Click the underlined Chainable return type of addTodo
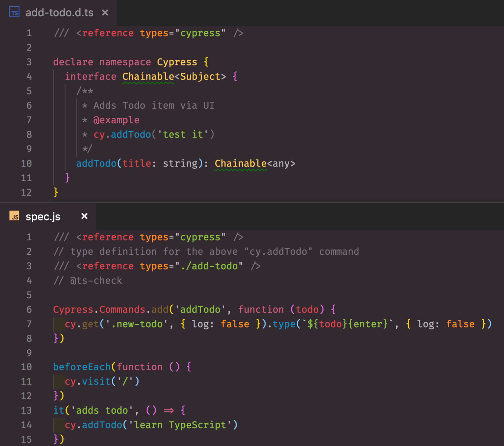The width and height of the screenshot is (504, 446). [240, 164]
